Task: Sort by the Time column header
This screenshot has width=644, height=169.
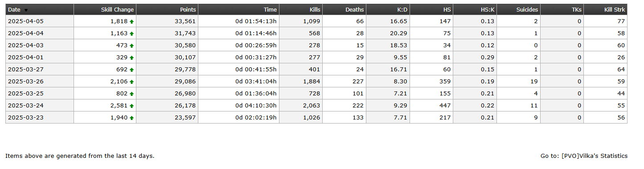Action: tap(270, 9)
